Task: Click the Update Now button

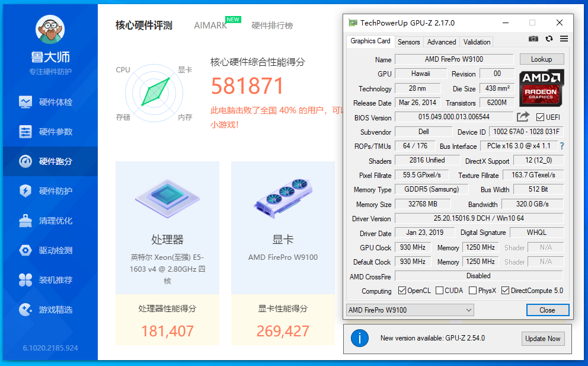Action: (542, 339)
